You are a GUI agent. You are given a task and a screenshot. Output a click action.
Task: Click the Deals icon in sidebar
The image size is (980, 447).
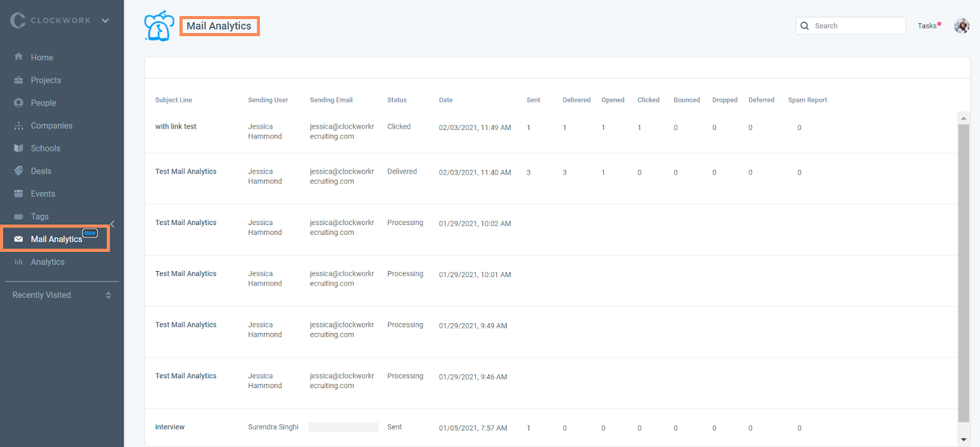pyautogui.click(x=18, y=171)
